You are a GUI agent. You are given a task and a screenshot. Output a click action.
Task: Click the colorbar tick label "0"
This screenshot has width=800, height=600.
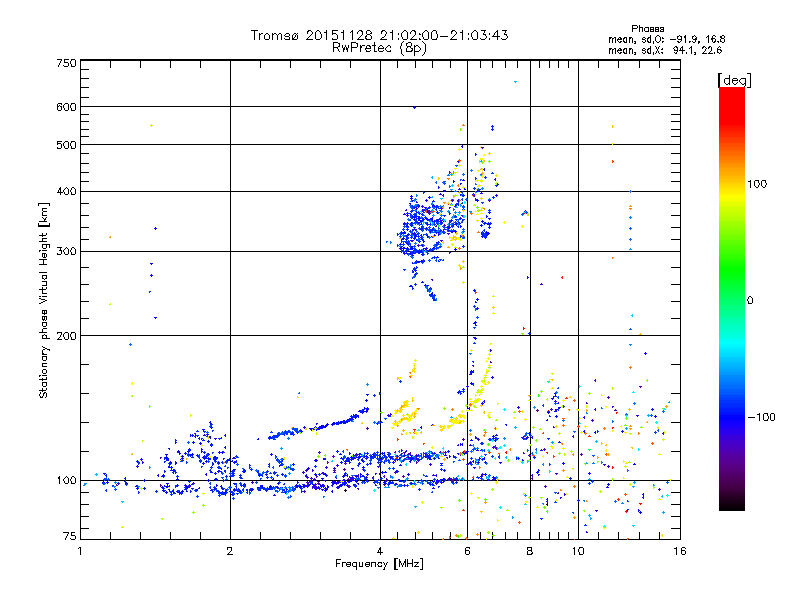750,300
